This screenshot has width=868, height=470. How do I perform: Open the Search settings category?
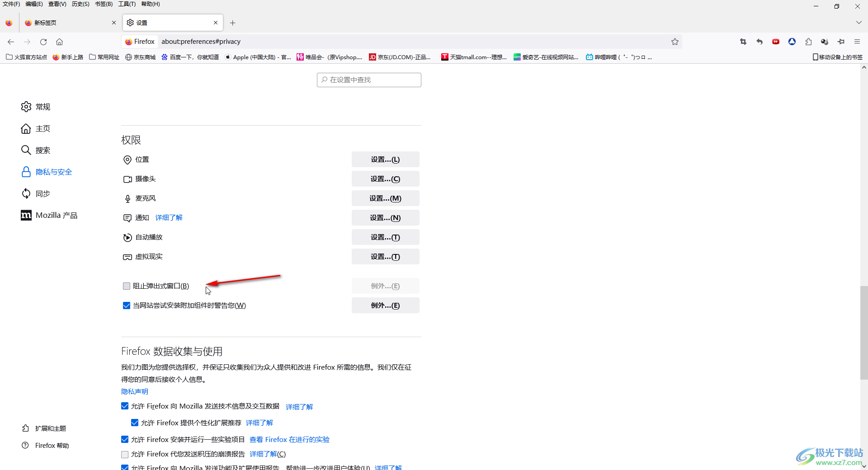point(36,150)
